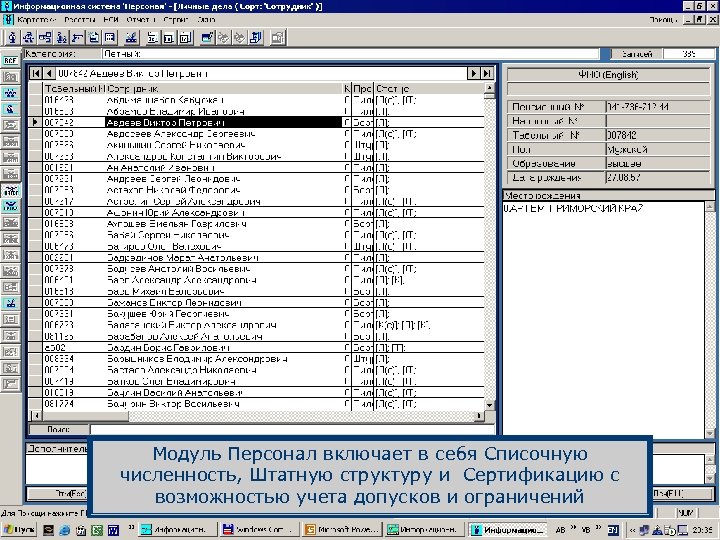Image resolution: width=720 pixels, height=540 pixels.
Task: Switch to Microsoft PowerPoint in taskbar
Action: [x=342, y=529]
